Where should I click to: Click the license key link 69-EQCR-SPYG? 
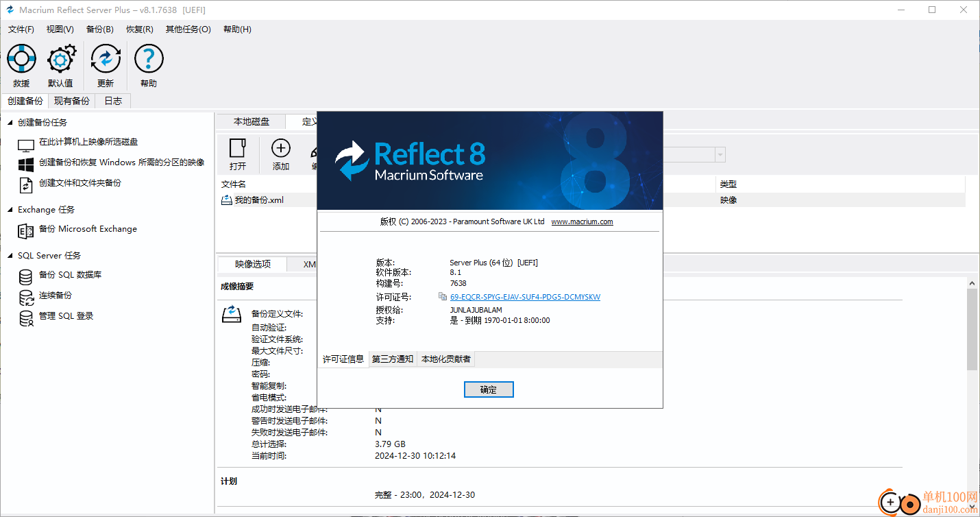pyautogui.click(x=525, y=297)
